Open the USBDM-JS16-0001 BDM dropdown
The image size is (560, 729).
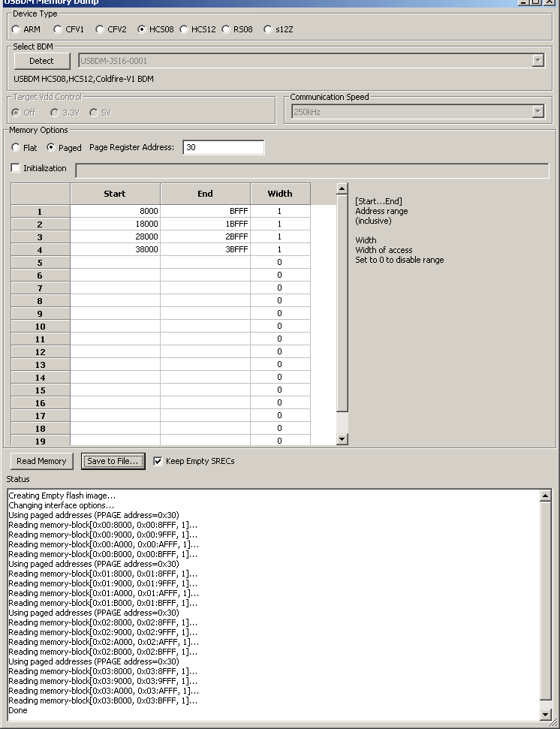(538, 61)
